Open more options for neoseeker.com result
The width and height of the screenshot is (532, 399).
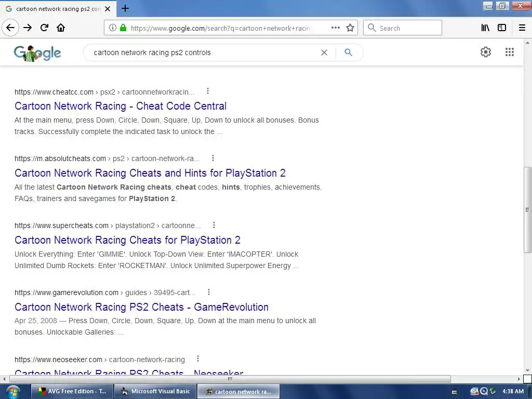198,358
